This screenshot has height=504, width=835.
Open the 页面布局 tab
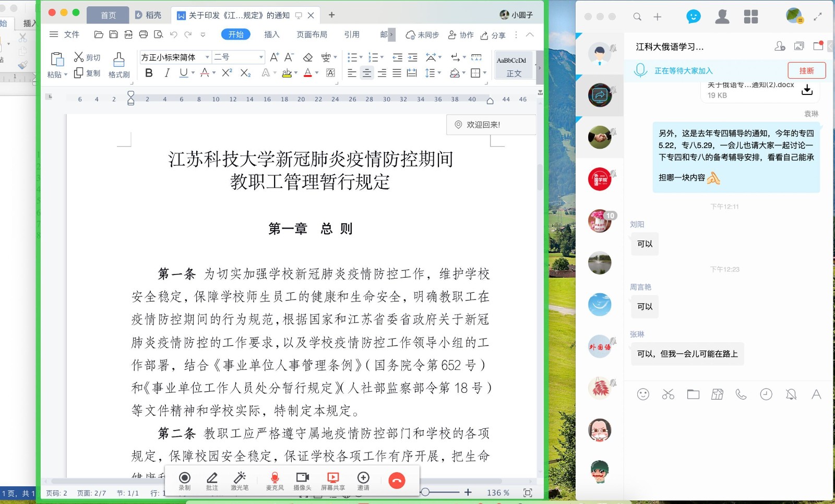(312, 34)
